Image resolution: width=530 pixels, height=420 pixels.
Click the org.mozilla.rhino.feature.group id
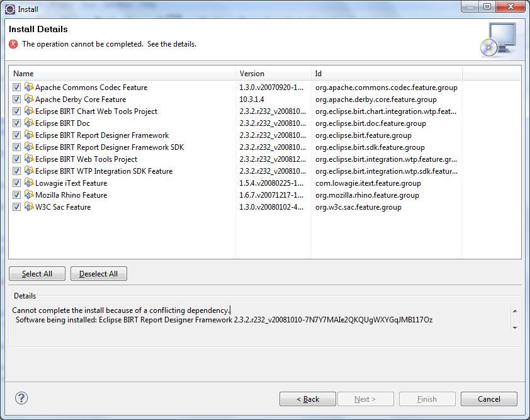tap(367, 195)
